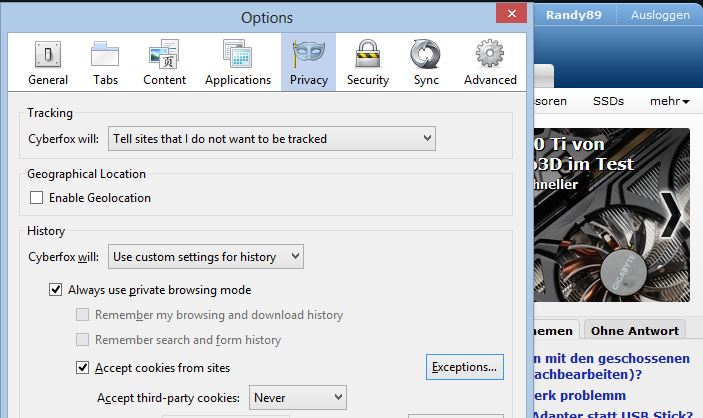Open the Tracking preference dropdown
This screenshot has height=418, width=703.
pos(272,139)
